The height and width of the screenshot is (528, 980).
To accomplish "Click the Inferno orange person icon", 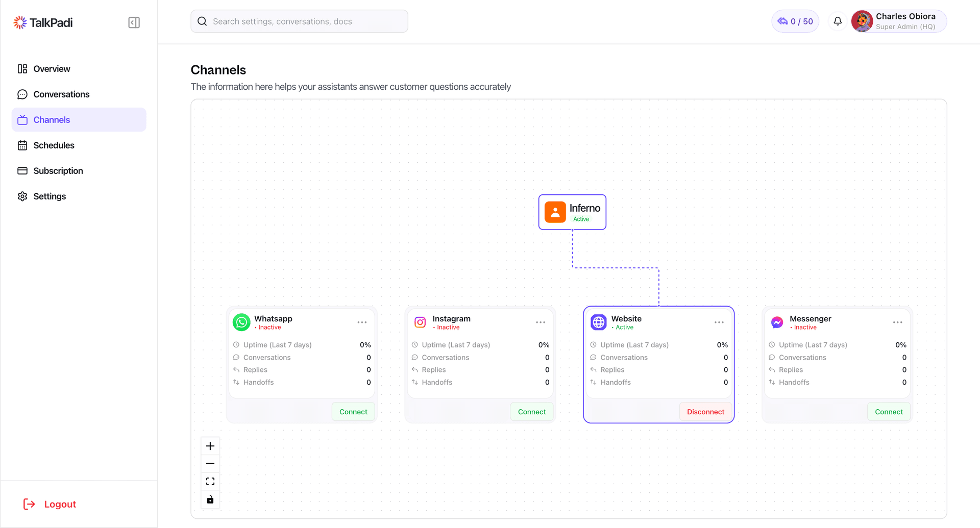I will [555, 212].
